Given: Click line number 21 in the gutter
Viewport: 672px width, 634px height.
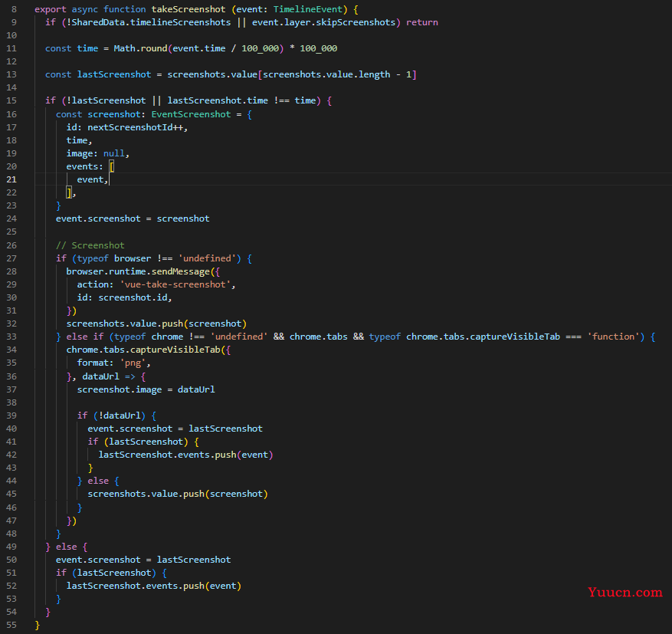Looking at the screenshot, I should pos(11,179).
